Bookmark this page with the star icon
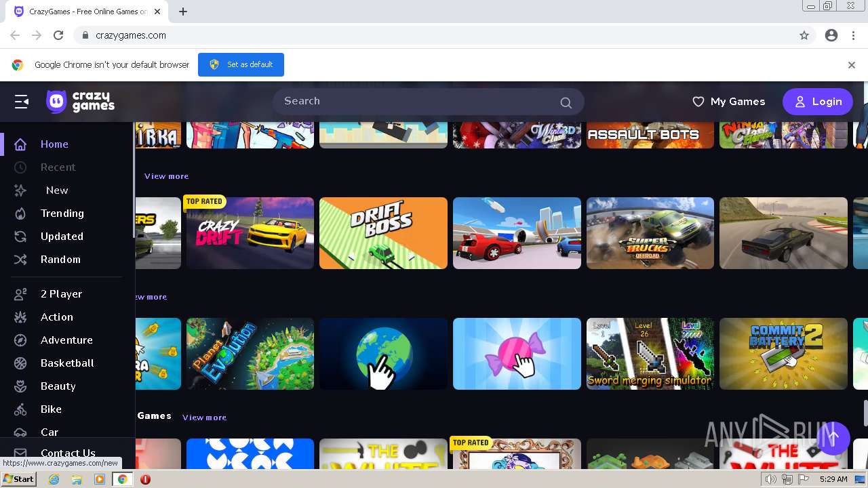The image size is (868, 488). click(804, 35)
